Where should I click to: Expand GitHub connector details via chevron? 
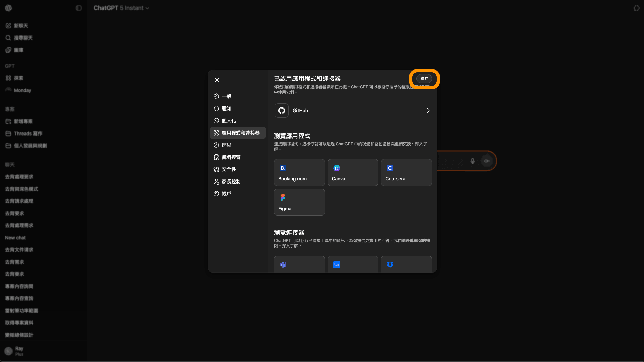(x=428, y=111)
